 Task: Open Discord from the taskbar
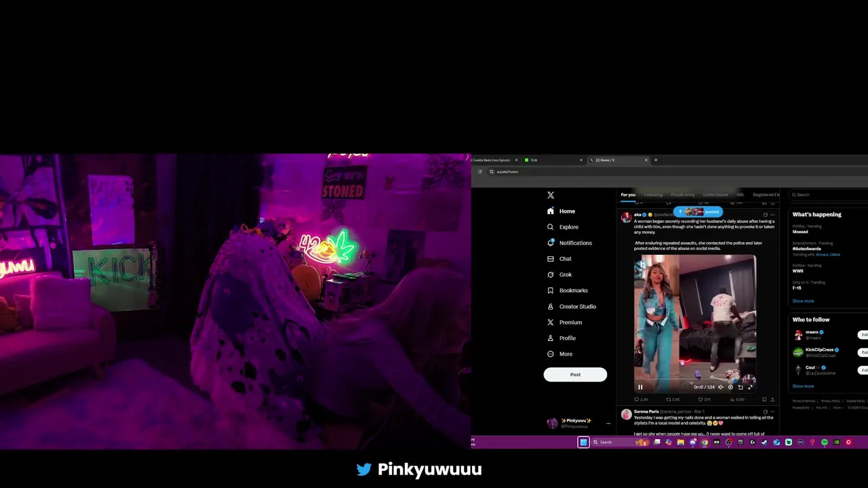point(693,443)
